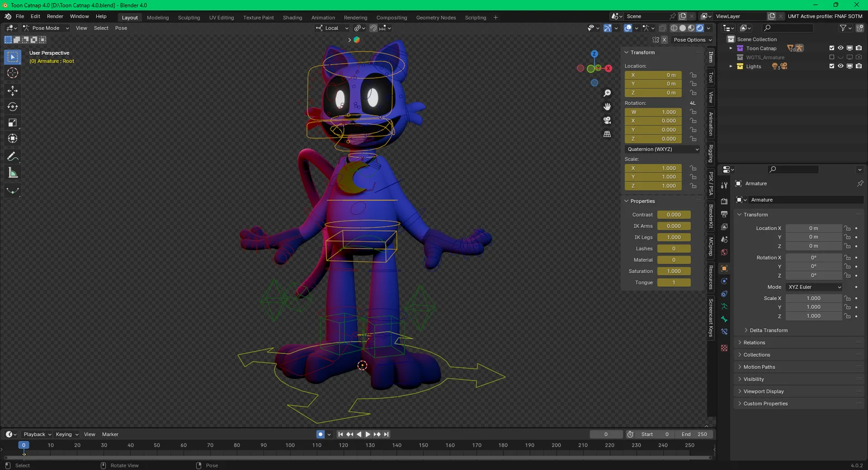Open the Pose Mode dropdown
Viewport: 868px width, 470px height.
click(46, 28)
